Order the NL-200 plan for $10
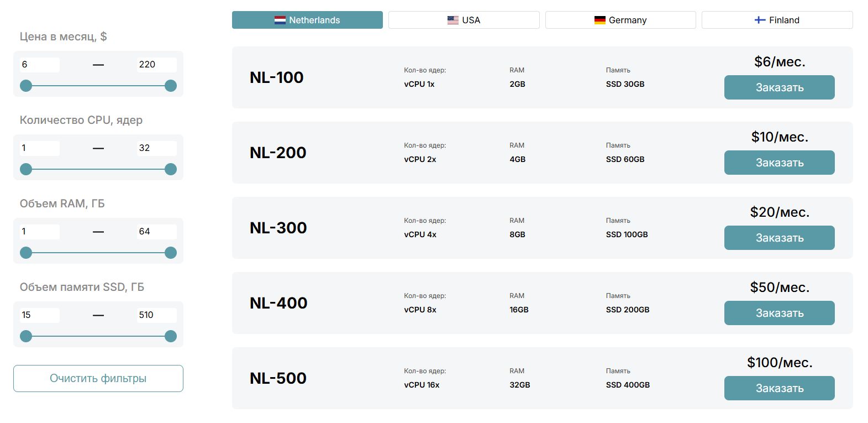This screenshot has width=868, height=423. (x=779, y=163)
